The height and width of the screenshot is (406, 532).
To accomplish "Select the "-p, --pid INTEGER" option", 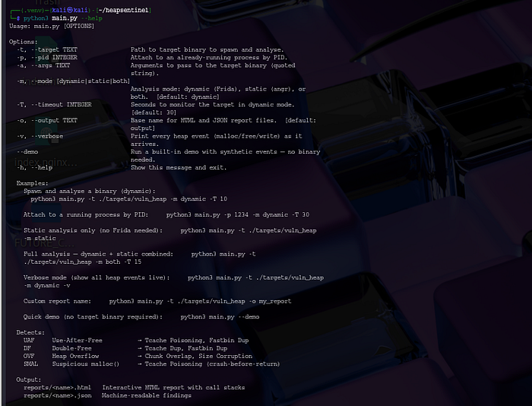I will click(x=47, y=57).
